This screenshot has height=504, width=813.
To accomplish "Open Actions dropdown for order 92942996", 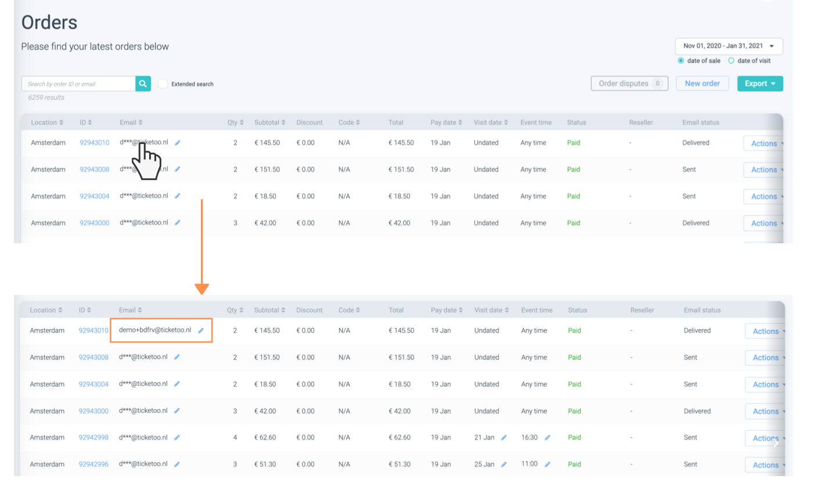I will pos(765,465).
